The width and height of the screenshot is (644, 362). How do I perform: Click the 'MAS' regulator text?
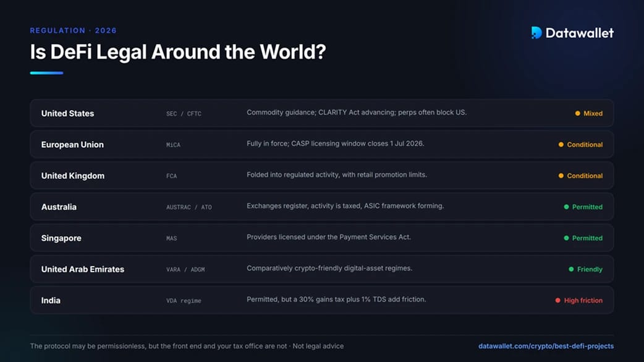(x=171, y=239)
